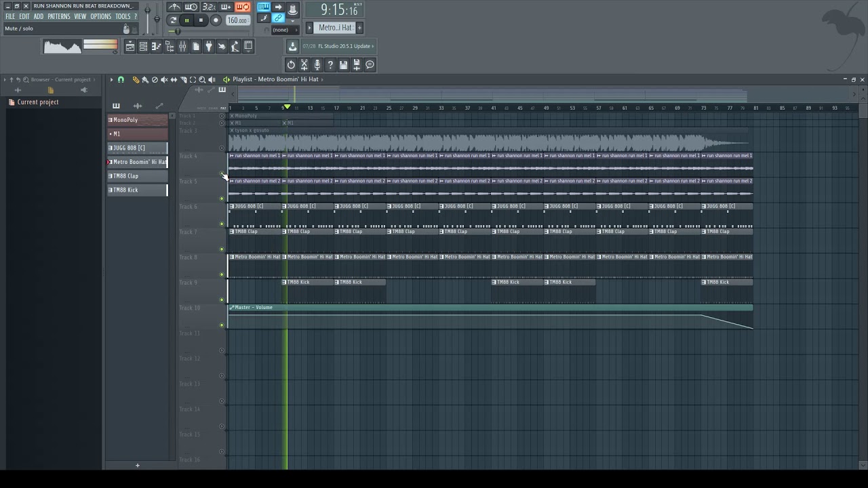Open the Browser view
The image size is (868, 488).
pyautogui.click(x=170, y=46)
